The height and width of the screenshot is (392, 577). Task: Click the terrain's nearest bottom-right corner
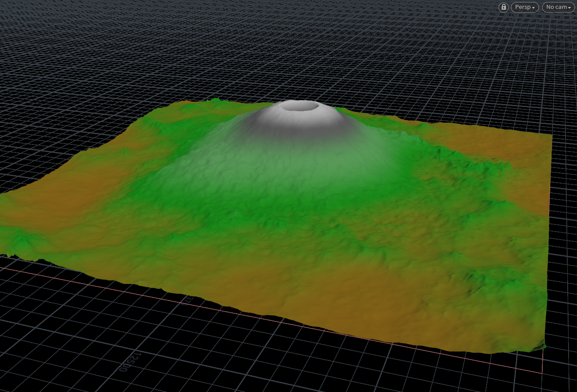coord(543,346)
